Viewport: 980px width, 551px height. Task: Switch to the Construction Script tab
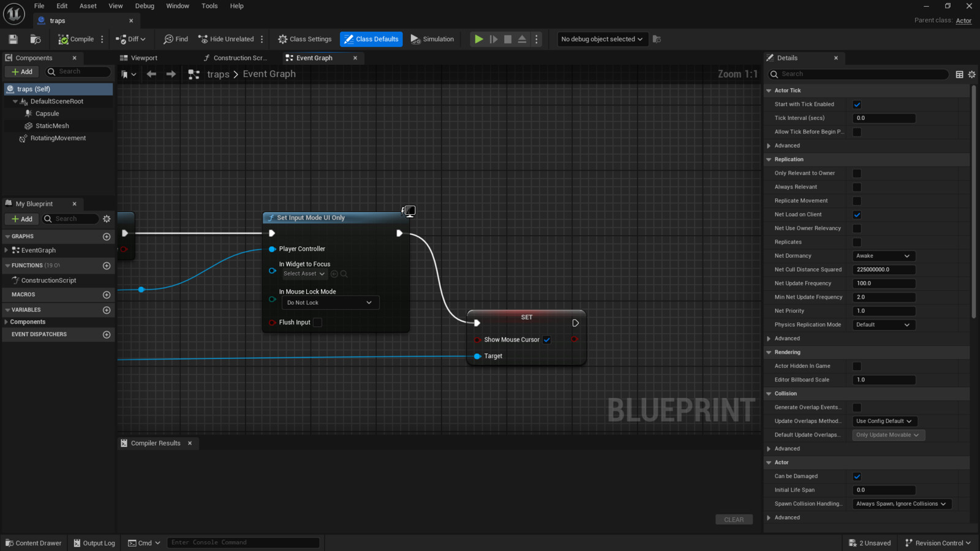240,58
